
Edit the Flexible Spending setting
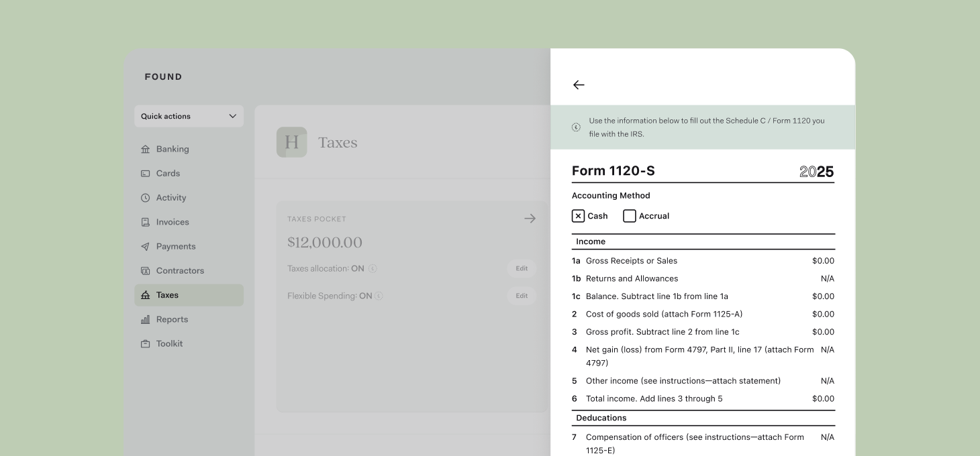522,296
